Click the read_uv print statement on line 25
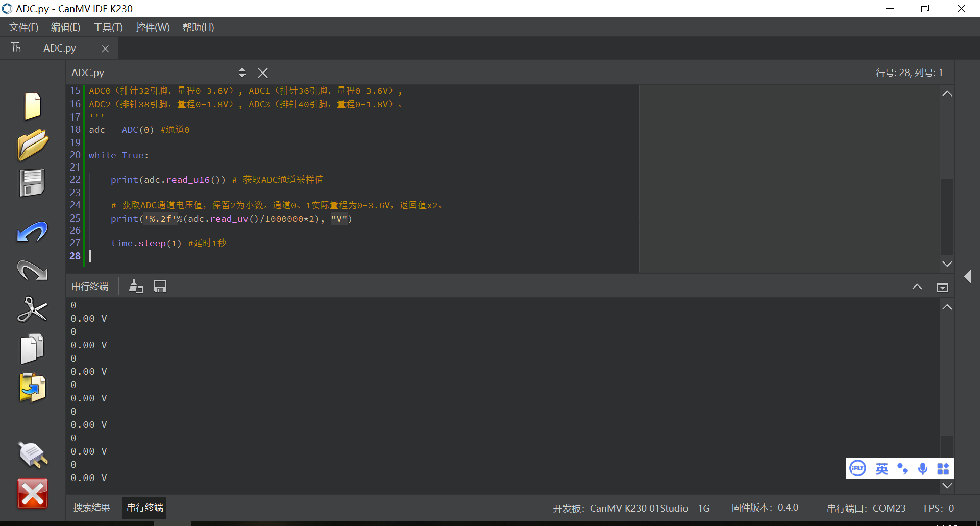 tap(231, 219)
